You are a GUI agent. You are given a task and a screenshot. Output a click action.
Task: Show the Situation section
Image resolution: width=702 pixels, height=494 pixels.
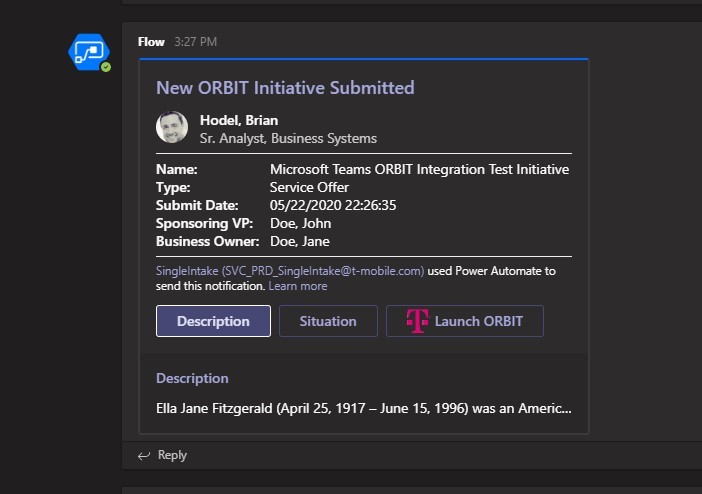(327, 321)
